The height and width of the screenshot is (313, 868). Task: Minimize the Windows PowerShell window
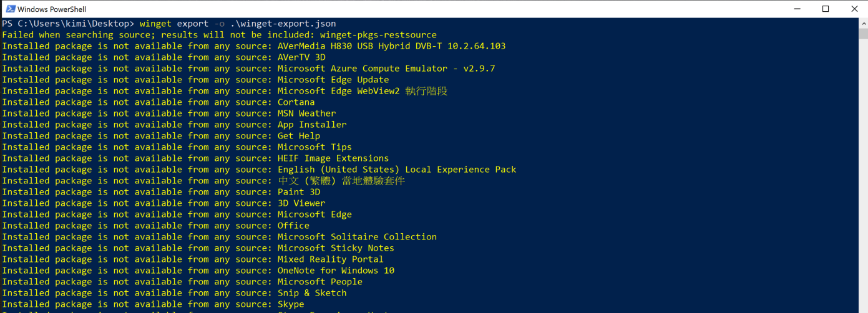click(x=797, y=9)
